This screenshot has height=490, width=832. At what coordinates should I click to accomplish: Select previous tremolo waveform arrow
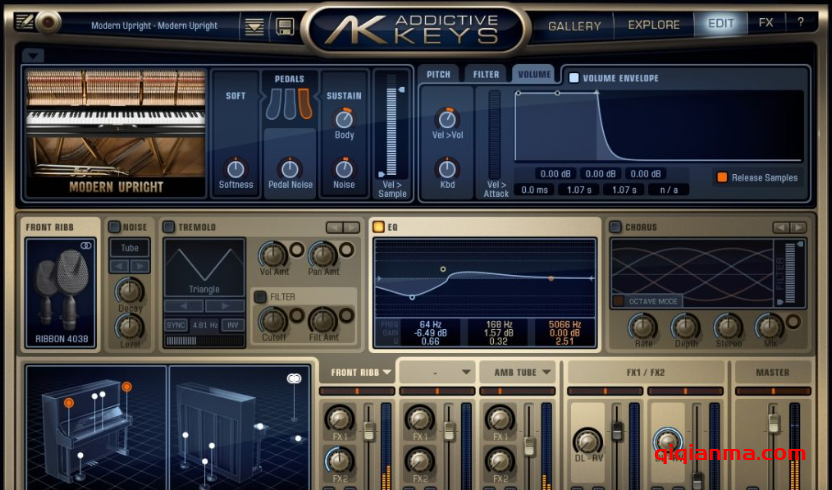click(184, 306)
